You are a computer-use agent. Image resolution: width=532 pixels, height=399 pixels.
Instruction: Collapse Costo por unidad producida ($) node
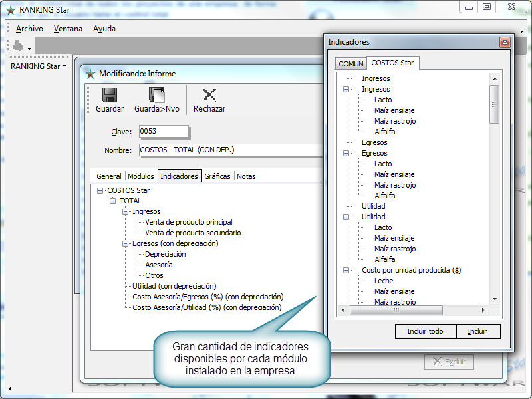(x=346, y=270)
